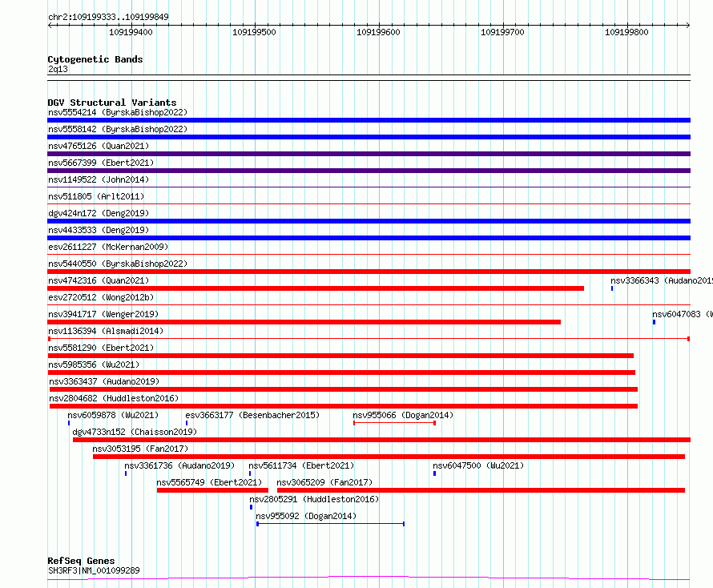The width and height of the screenshot is (713, 588).
Task: Click the blue marker under esv3663177
Action: (x=187, y=423)
